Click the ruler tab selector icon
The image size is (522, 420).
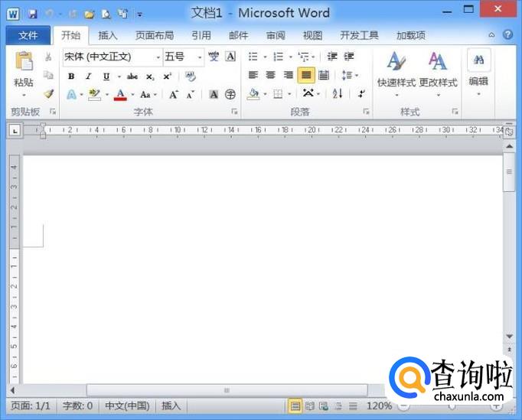pyautogui.click(x=15, y=131)
